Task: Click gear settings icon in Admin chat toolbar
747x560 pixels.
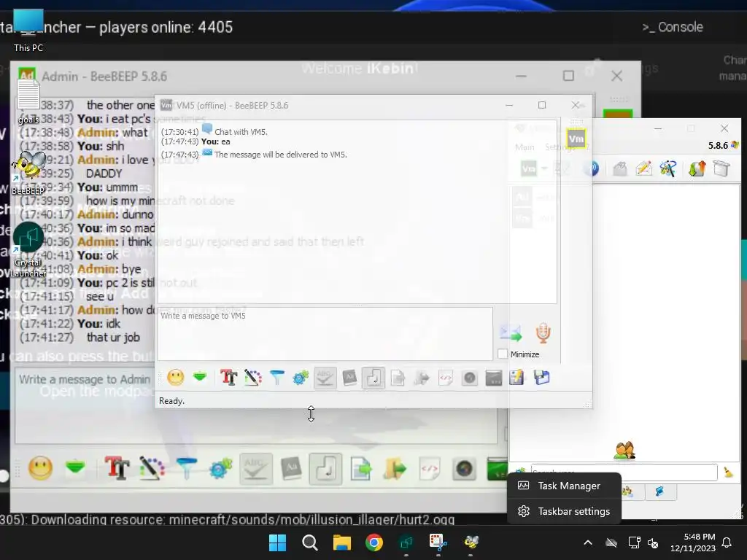Action: [220, 469]
